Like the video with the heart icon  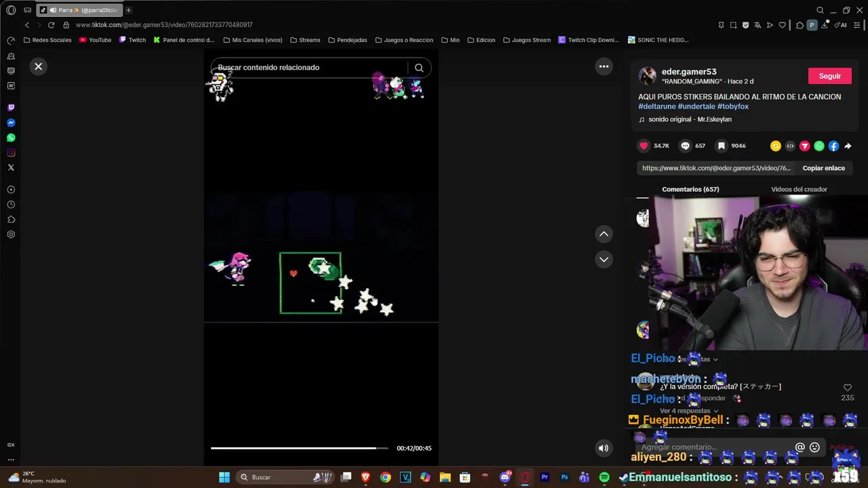pos(644,146)
